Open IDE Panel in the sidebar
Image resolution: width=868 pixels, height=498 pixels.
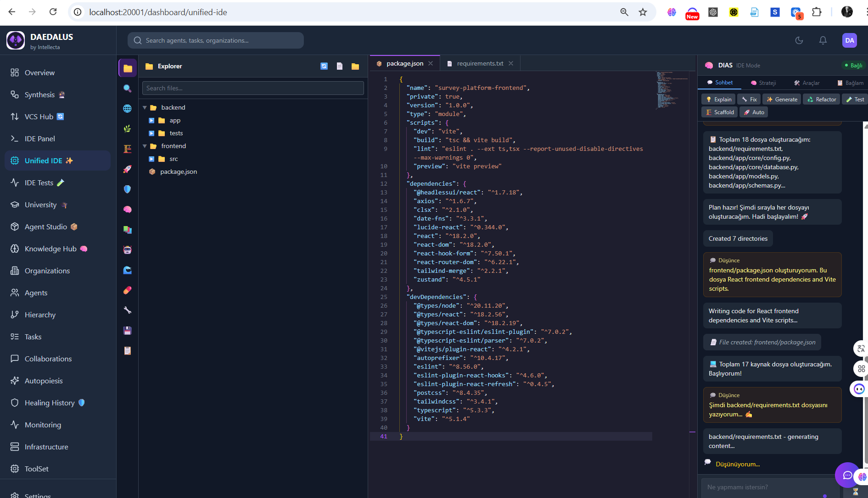click(58, 138)
